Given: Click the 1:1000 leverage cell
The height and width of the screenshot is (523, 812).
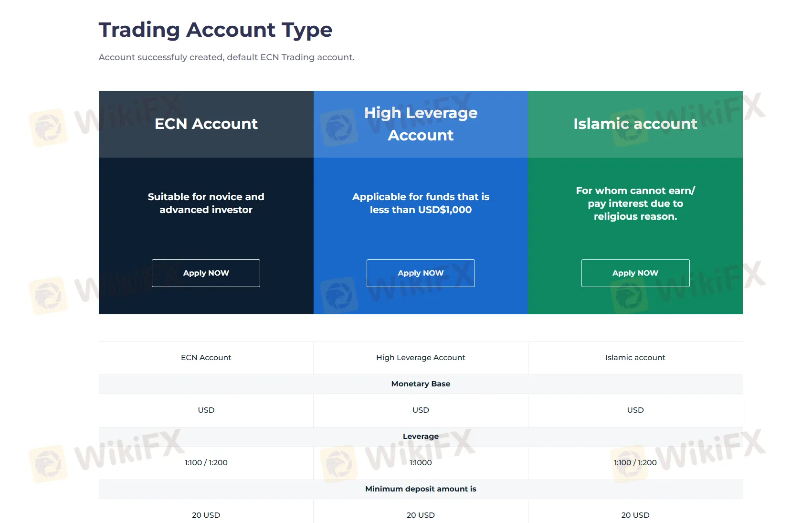Looking at the screenshot, I should (421, 463).
